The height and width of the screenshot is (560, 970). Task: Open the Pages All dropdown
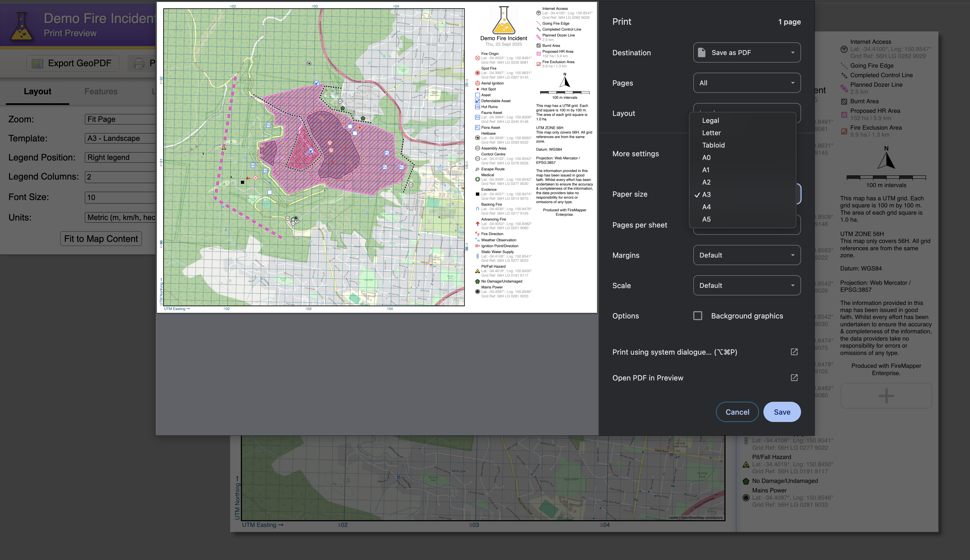[747, 83]
